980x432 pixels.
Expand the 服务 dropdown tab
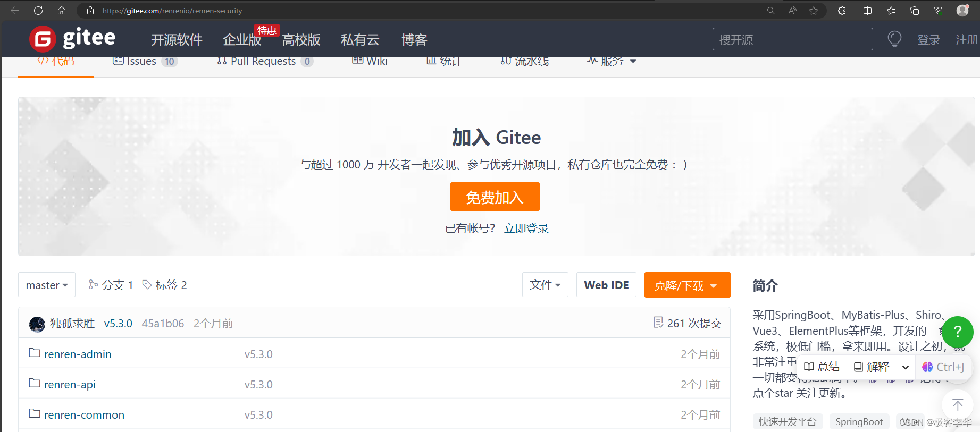point(612,61)
